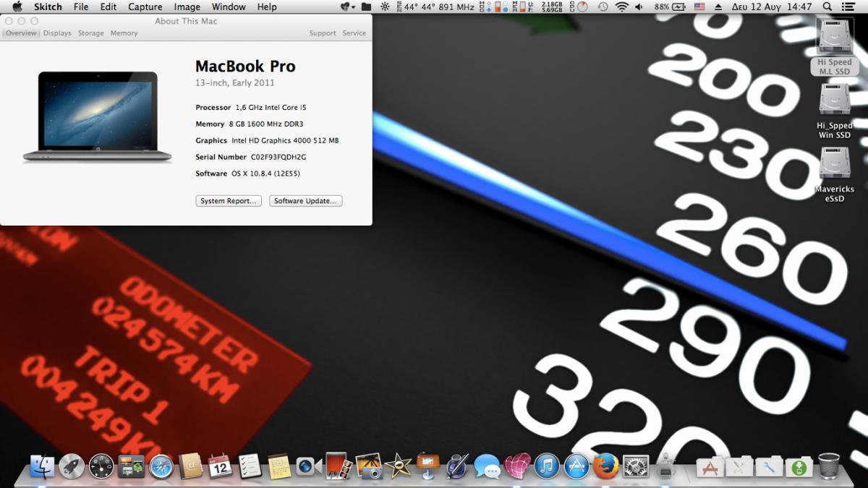This screenshot has height=488, width=868.
Task: Launch Firefox from the dock
Action: (606, 466)
